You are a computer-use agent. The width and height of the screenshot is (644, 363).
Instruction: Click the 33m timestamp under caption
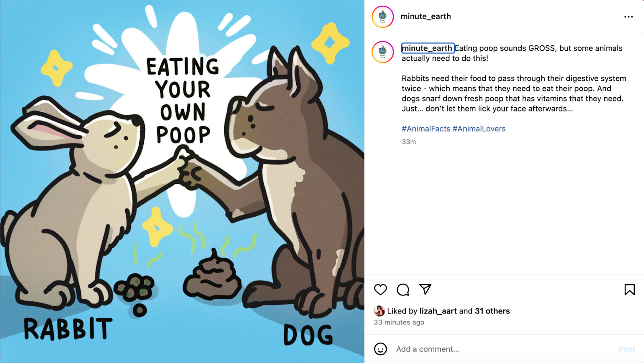pyautogui.click(x=409, y=142)
